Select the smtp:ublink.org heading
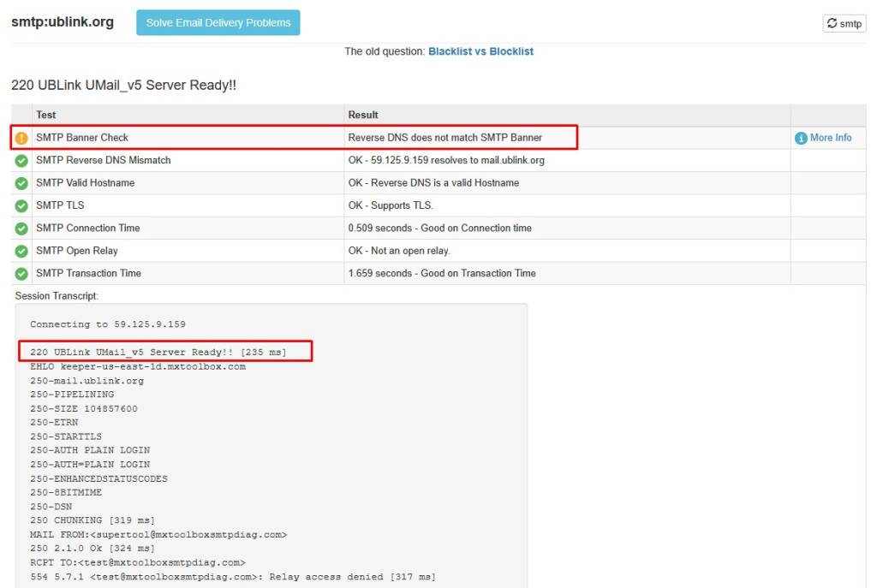Viewport: 877px width, 588px height. pyautogui.click(x=63, y=21)
